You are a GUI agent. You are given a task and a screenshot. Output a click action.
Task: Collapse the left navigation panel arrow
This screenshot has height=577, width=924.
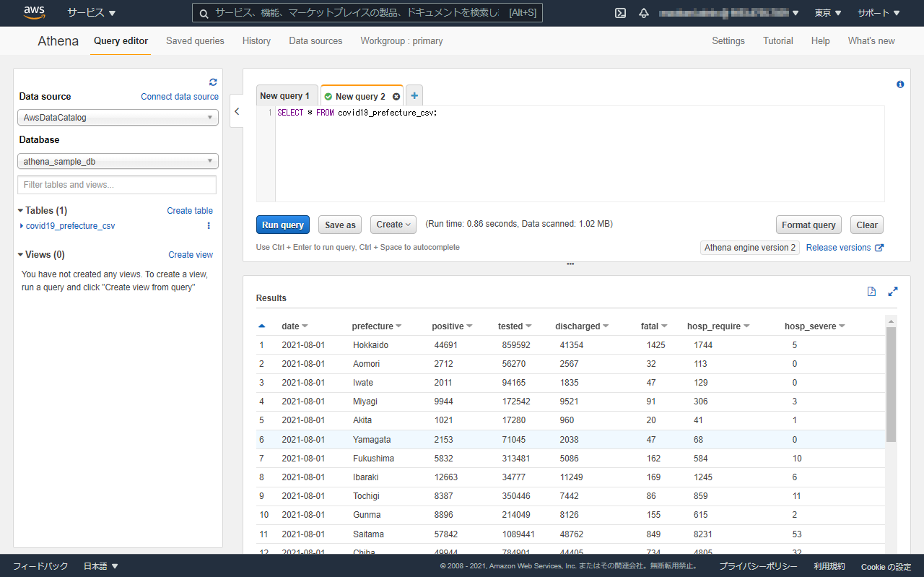pos(237,111)
